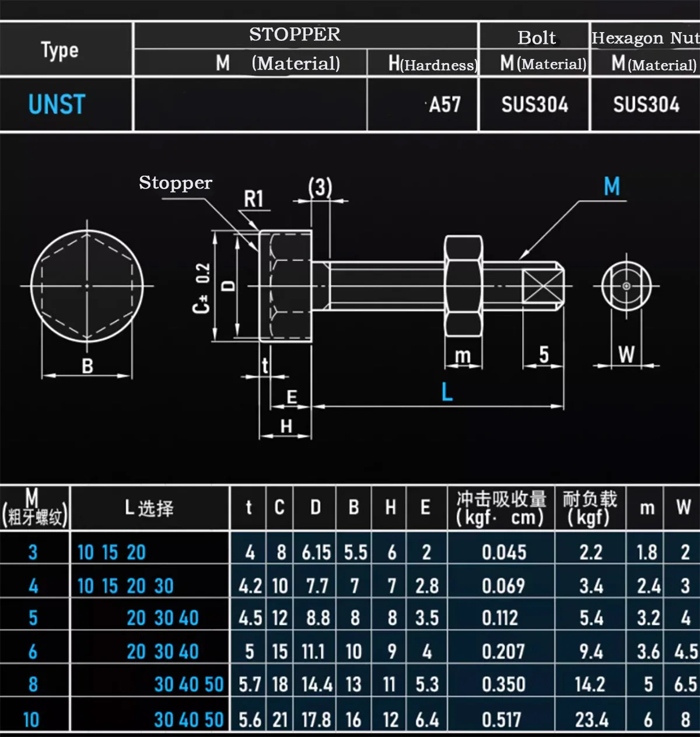
Task: Click the Hexagon Nut column header
Action: [645, 38]
